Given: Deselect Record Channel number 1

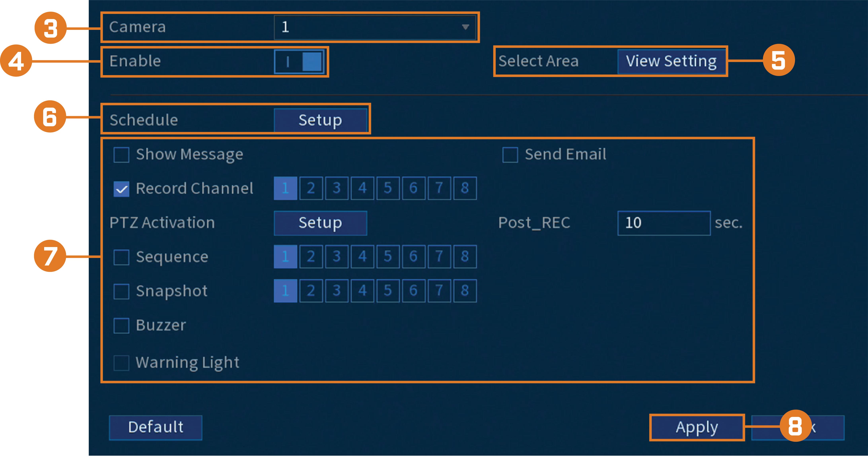Looking at the screenshot, I should 285,188.
